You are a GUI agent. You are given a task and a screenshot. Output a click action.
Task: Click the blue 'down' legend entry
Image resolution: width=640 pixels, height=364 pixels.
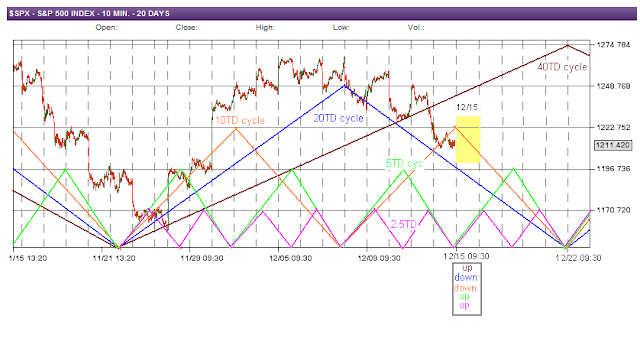point(466,277)
